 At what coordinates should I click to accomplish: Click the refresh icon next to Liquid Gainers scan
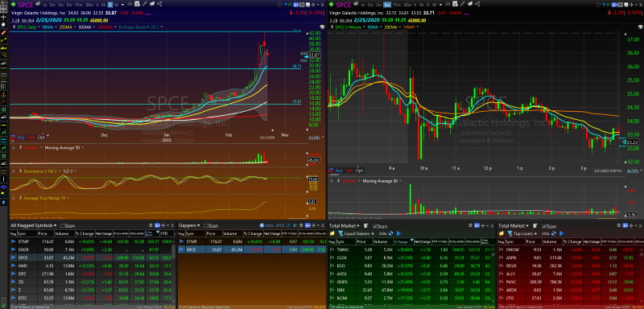tap(390, 233)
